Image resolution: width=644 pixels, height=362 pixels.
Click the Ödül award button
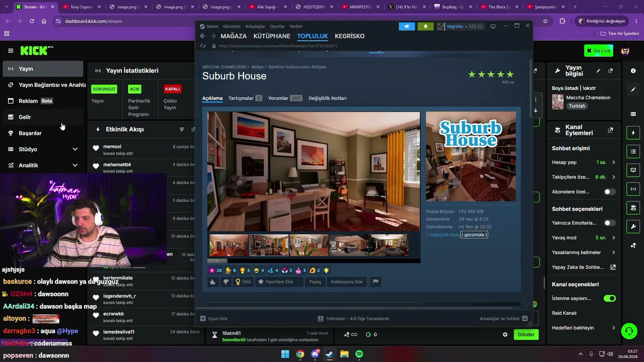(243, 282)
